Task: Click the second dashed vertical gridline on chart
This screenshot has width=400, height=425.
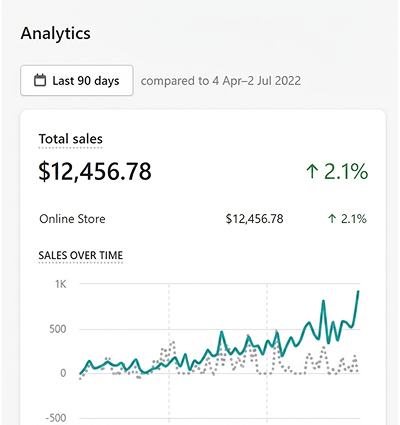Action: (267, 353)
